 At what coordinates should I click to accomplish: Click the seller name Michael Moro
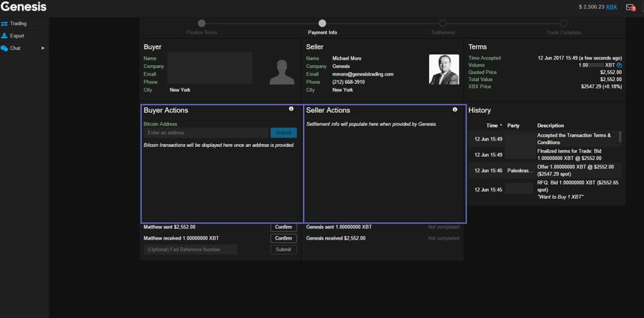tap(347, 58)
